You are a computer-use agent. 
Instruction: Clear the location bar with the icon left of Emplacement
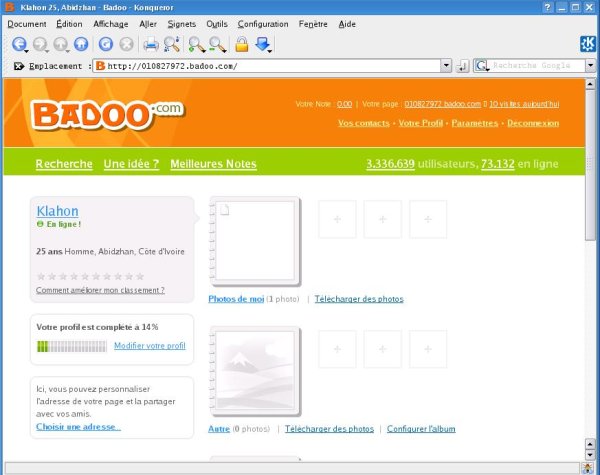(19, 66)
